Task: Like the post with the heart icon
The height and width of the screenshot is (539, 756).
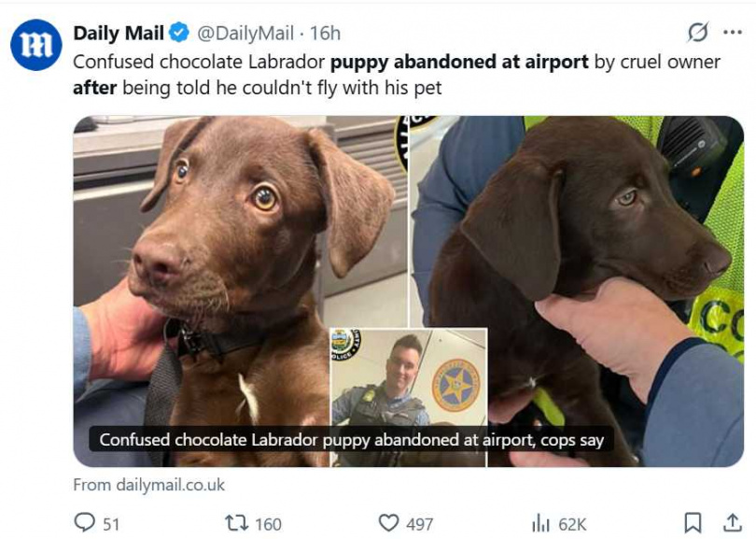Action: pyautogui.click(x=388, y=523)
